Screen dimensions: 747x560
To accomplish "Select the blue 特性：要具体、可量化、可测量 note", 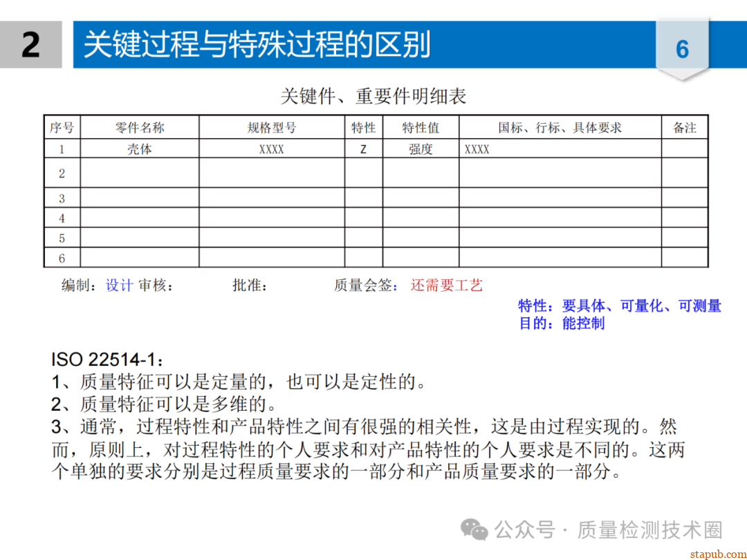I will tap(620, 306).
